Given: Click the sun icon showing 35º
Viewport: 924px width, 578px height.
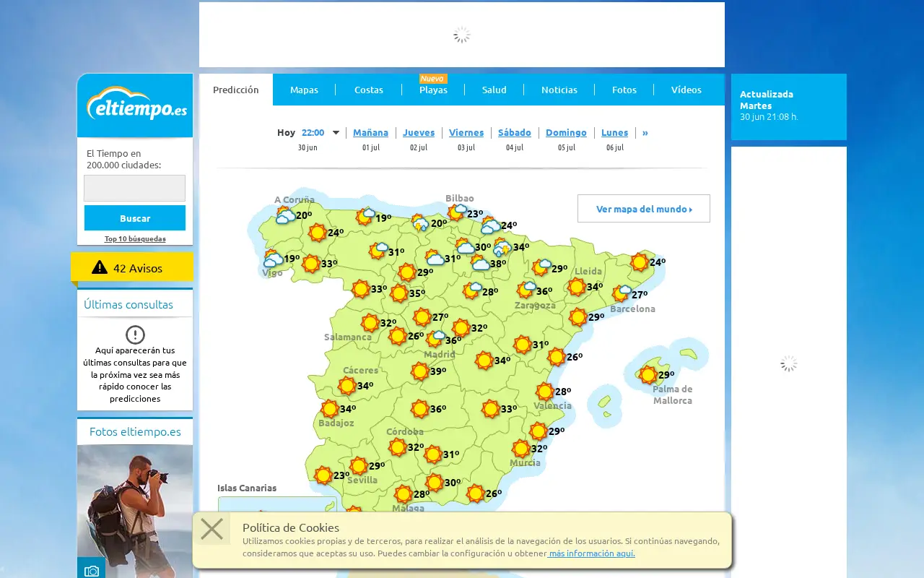Looking at the screenshot, I should pyautogui.click(x=399, y=293).
